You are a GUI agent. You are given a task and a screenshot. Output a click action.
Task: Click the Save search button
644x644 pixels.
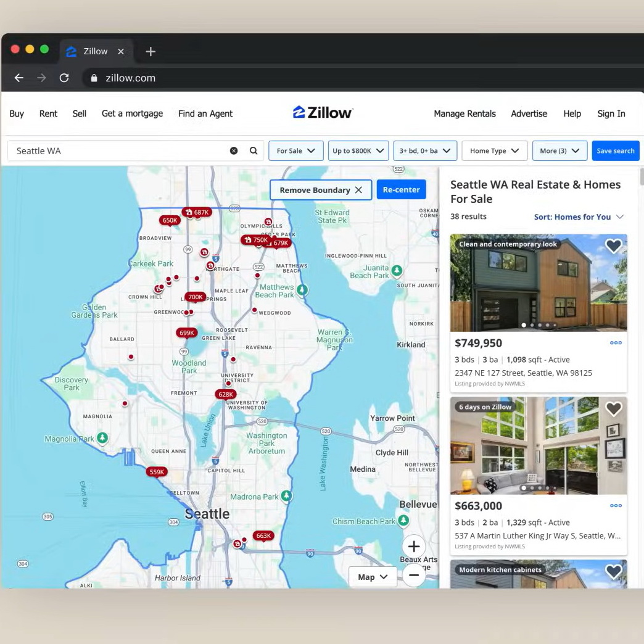tap(615, 151)
